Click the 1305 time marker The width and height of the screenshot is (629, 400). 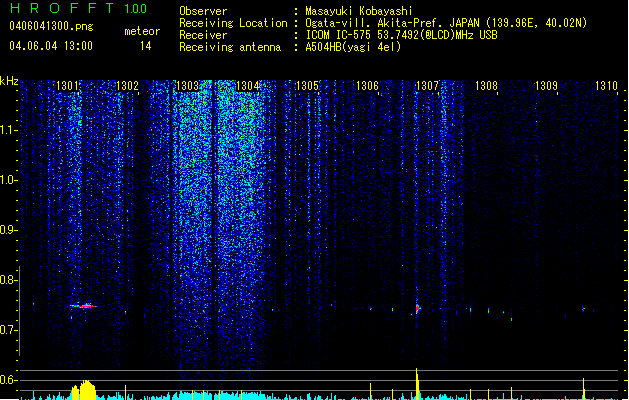pyautogui.click(x=307, y=86)
